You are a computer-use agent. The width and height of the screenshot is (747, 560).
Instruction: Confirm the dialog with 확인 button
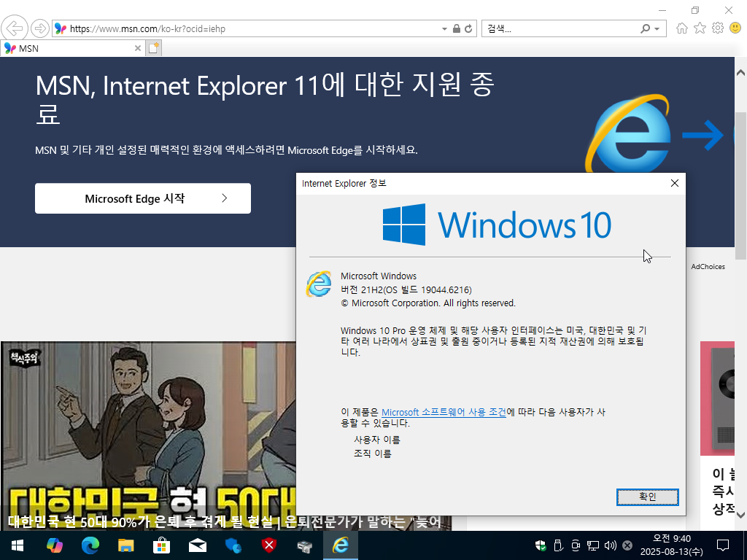point(648,497)
